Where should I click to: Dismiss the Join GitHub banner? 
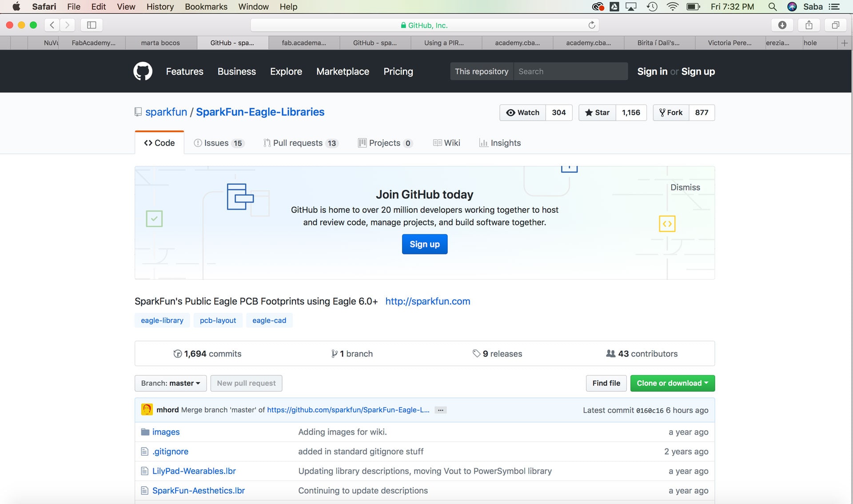pyautogui.click(x=685, y=187)
